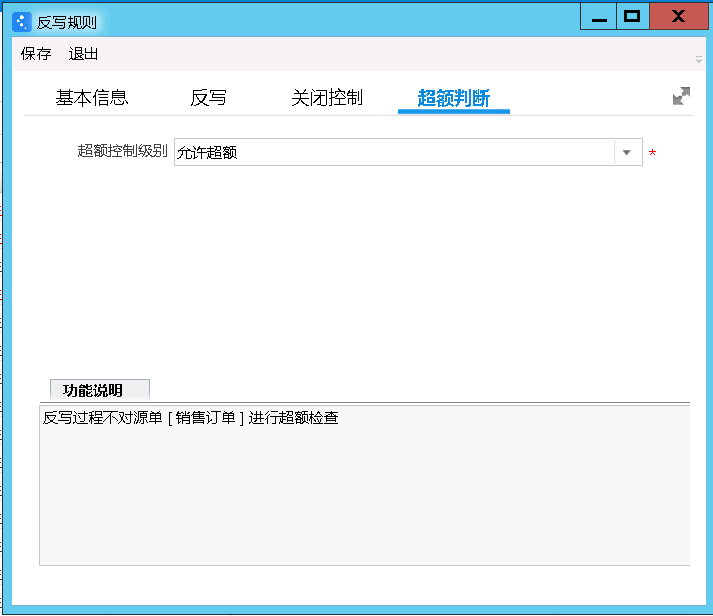Switch to the 反写 tab

coord(208,98)
